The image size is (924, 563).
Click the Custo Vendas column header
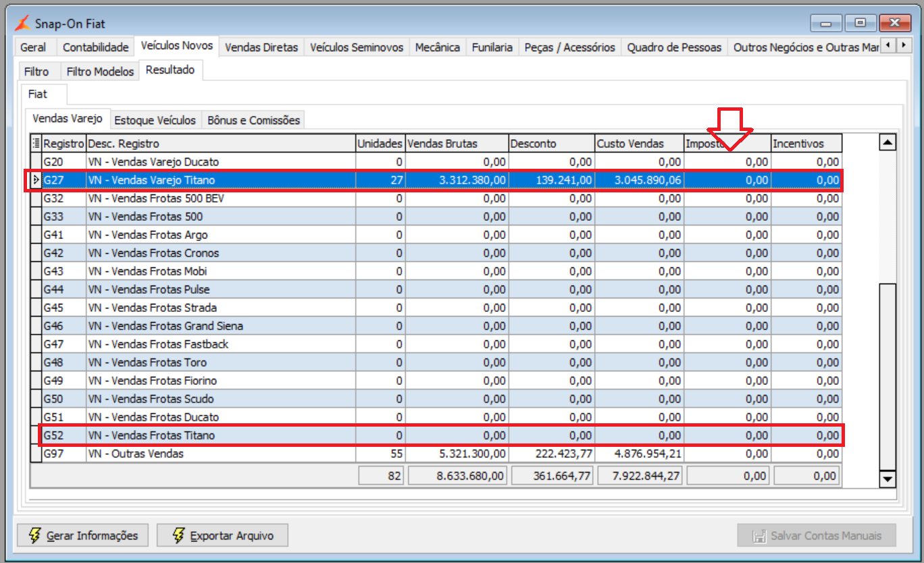(639, 144)
